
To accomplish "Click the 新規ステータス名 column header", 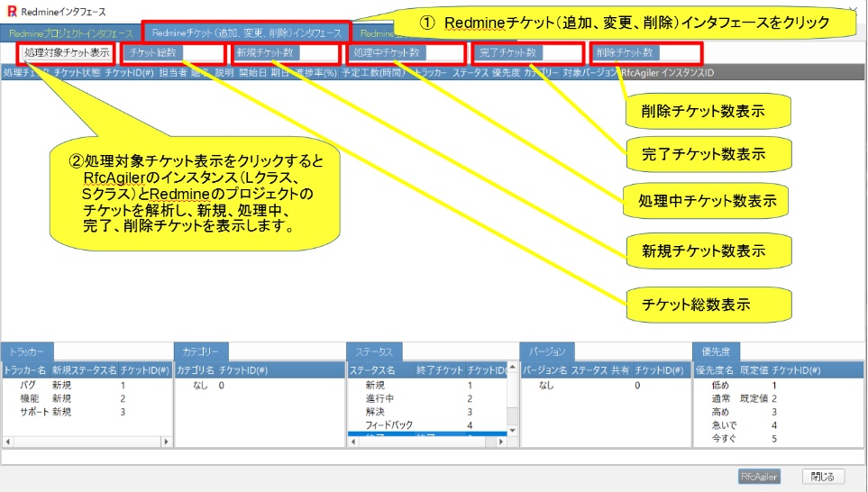I will click(x=84, y=370).
